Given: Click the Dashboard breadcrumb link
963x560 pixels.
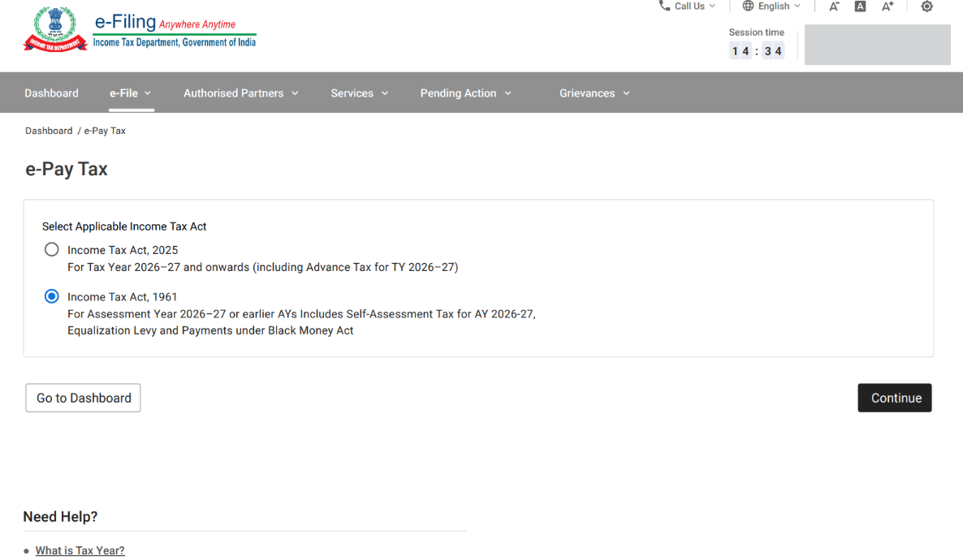Looking at the screenshot, I should pos(49,131).
